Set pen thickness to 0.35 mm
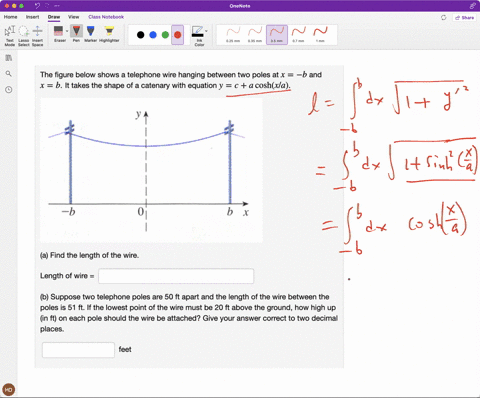Screen dimensions: 480x398 (255, 35)
